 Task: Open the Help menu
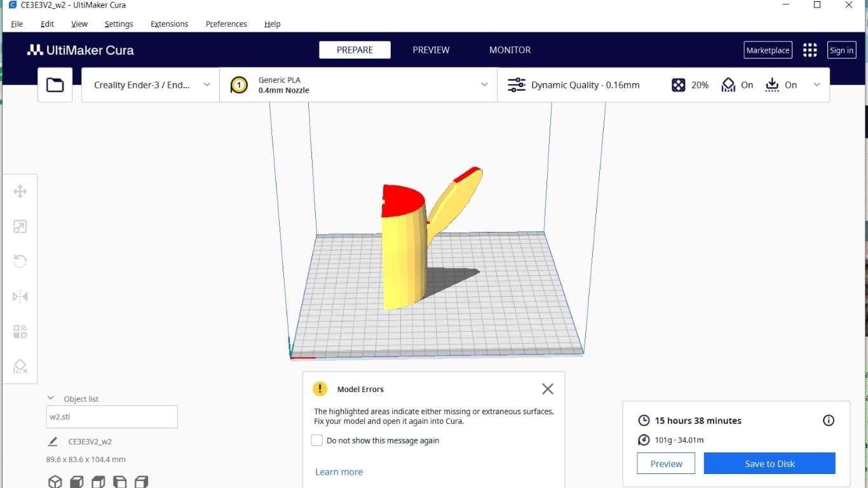tap(272, 24)
